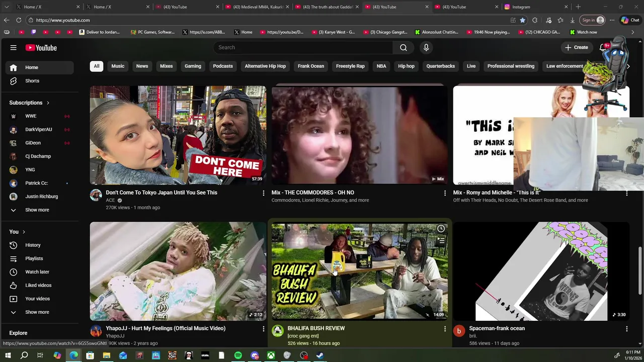The width and height of the screenshot is (644, 362).
Task: Click the search magnifier button
Action: click(x=404, y=47)
